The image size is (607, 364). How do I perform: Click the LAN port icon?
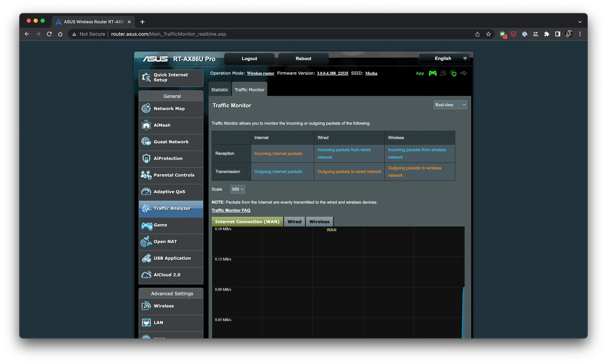tap(146, 323)
